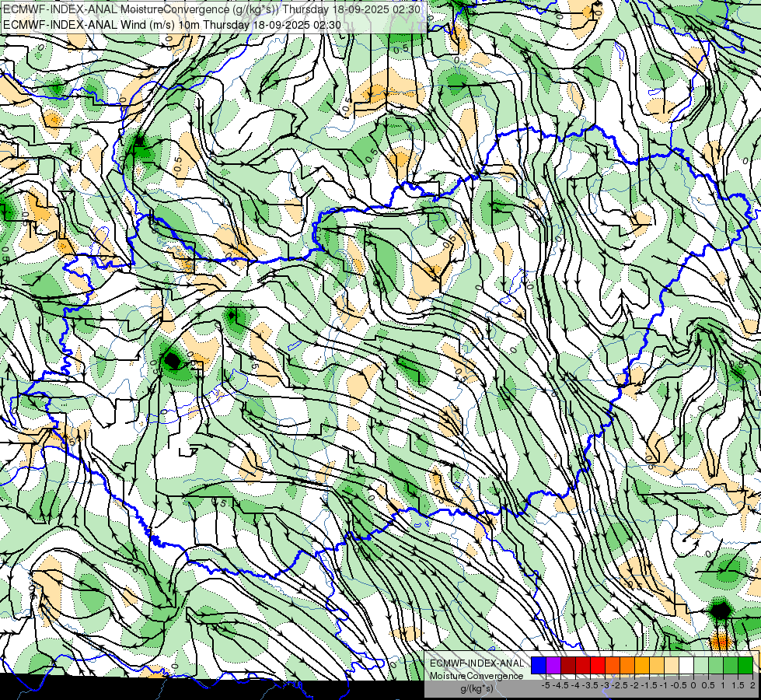Click the legend scale's 1 tick label

click(x=723, y=685)
